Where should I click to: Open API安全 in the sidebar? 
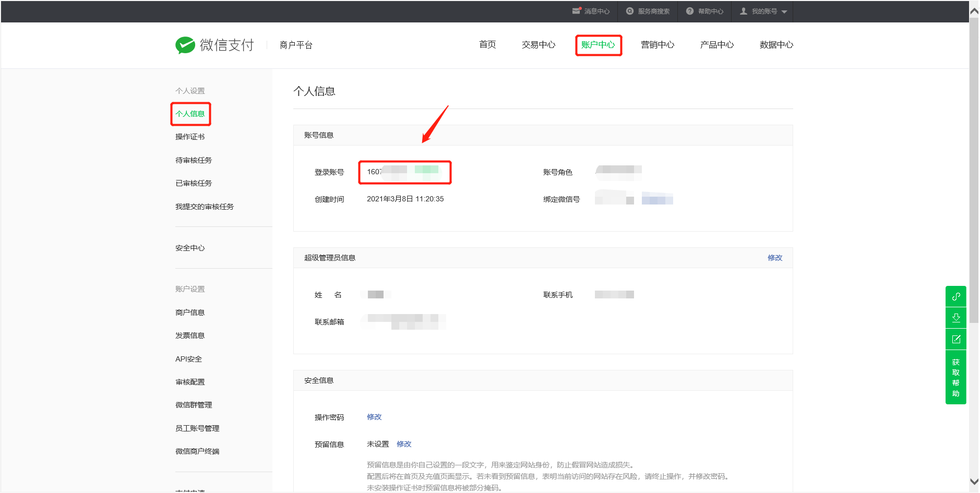tap(188, 359)
